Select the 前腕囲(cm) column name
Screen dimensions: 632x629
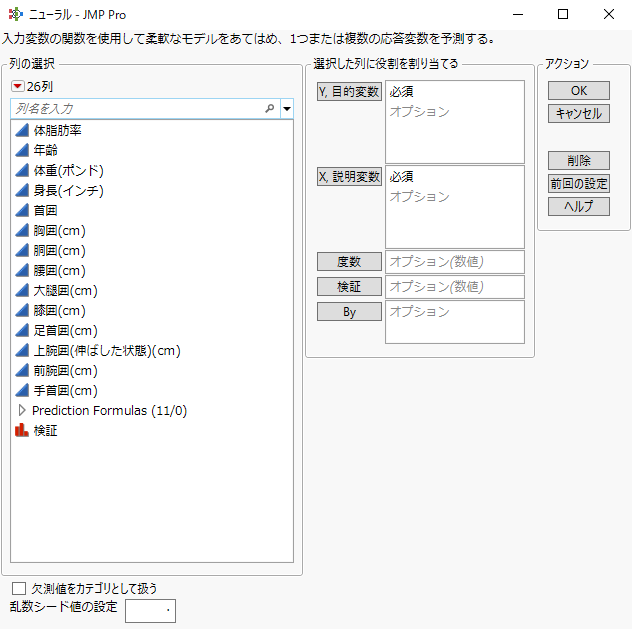point(66,370)
